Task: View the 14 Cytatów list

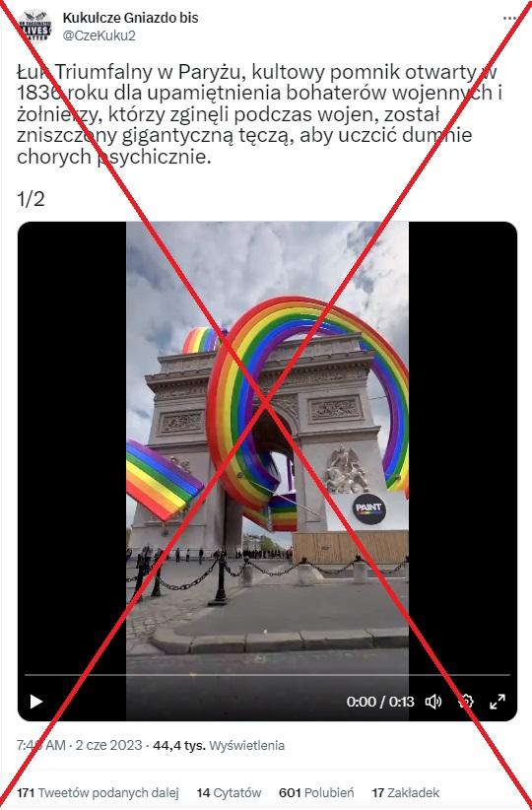Action: tap(229, 792)
